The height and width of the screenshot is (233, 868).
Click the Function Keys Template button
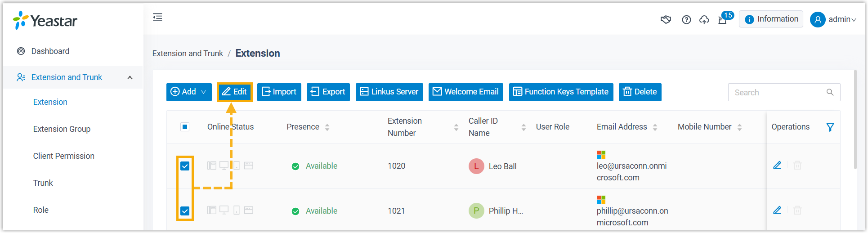click(561, 92)
